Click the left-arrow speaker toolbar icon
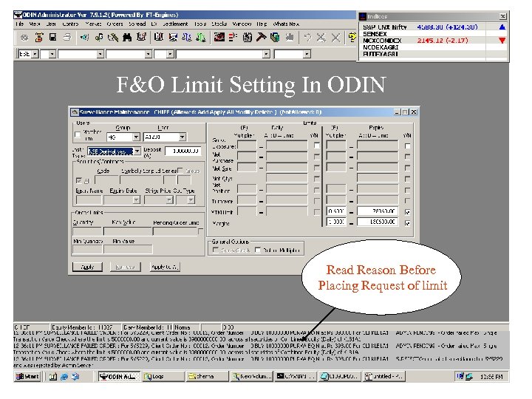532x399 pixels. [x=84, y=37]
